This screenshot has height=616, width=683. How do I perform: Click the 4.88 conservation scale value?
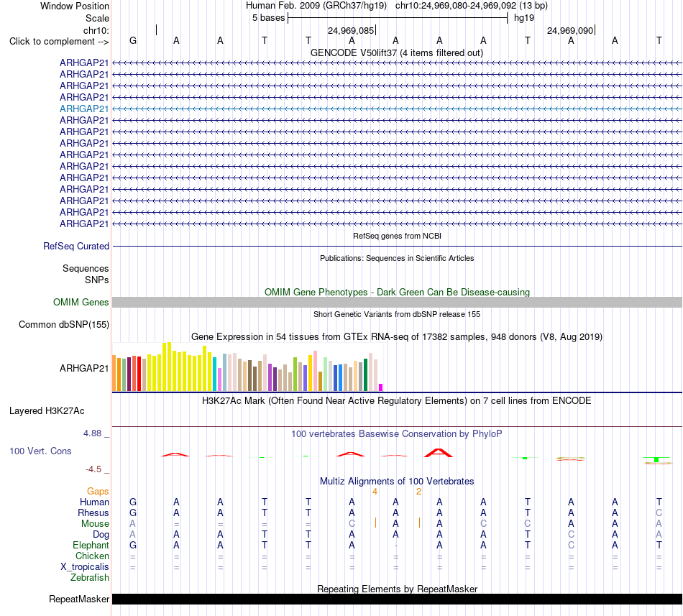click(x=92, y=433)
